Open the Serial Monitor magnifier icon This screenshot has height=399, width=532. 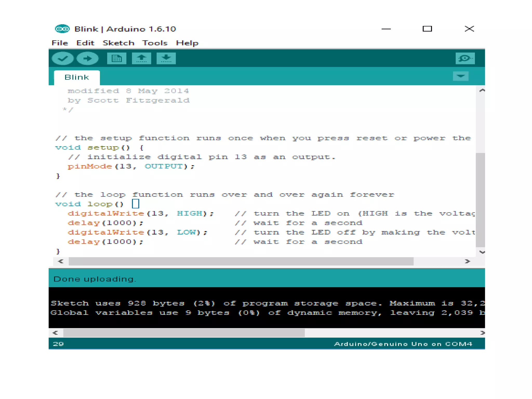click(x=465, y=58)
